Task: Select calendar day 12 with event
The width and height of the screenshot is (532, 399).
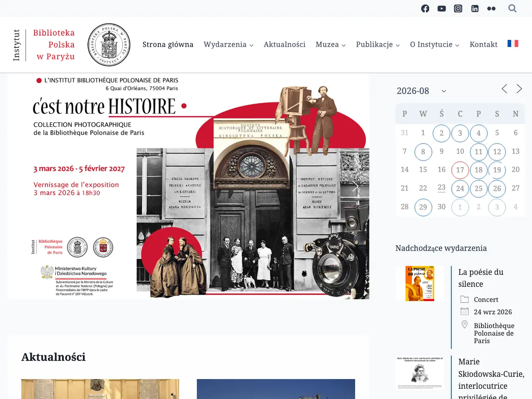Action: tap(497, 152)
